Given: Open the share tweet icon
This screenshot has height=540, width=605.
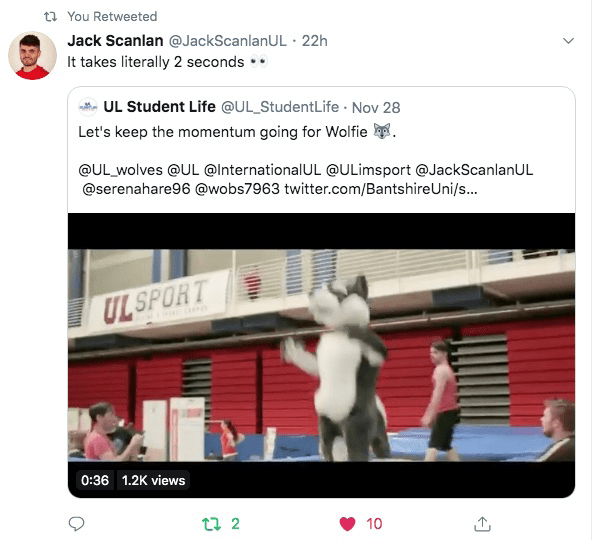Looking at the screenshot, I should tap(482, 524).
